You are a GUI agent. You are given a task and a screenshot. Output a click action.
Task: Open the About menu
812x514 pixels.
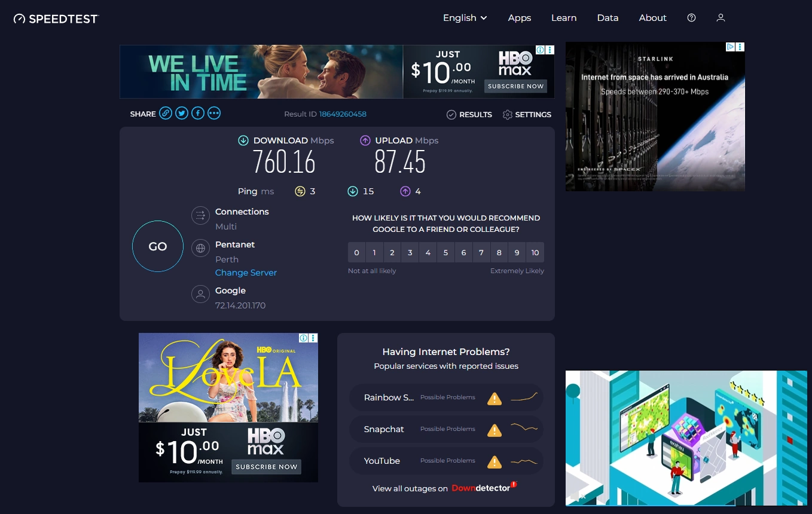tap(652, 18)
